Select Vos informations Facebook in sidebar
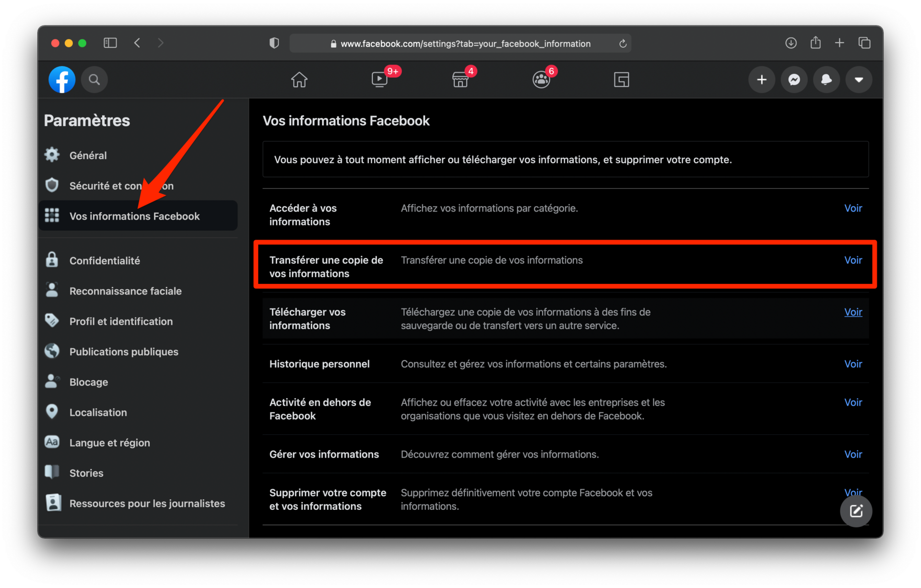 (138, 216)
